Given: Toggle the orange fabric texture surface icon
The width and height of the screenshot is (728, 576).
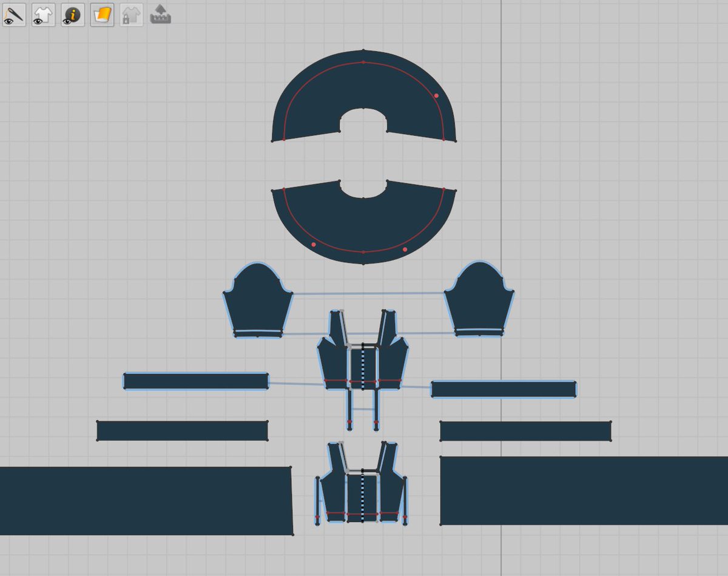Looking at the screenshot, I should (102, 14).
